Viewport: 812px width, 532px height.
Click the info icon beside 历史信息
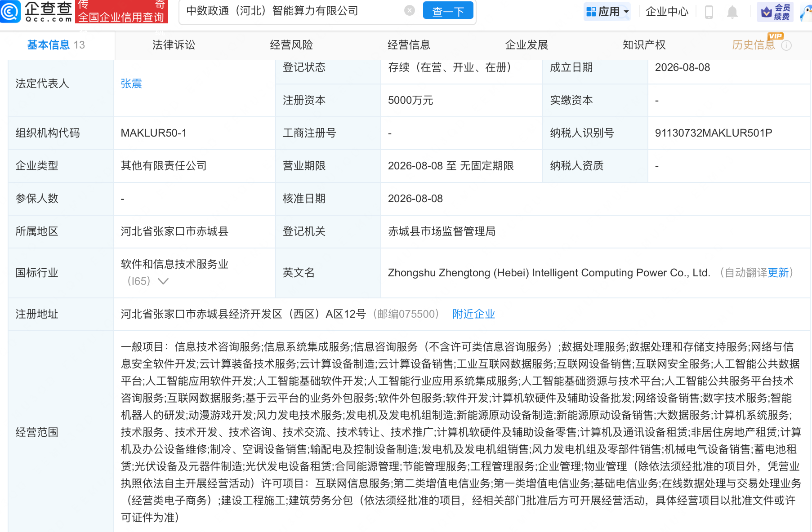(786, 45)
